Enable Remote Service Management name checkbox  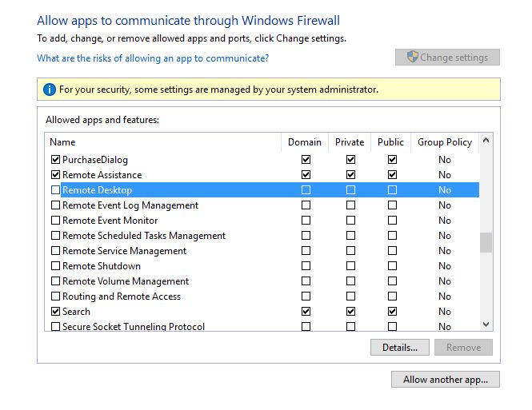[x=55, y=250]
